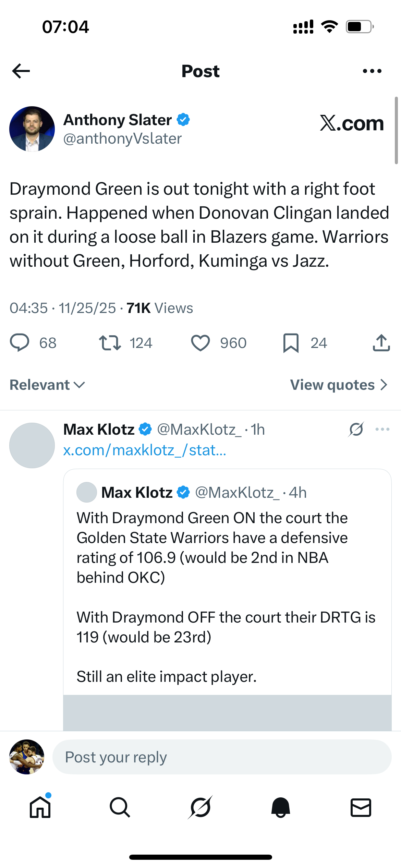Tap the share upload icon
The image size is (401, 868).
381,343
